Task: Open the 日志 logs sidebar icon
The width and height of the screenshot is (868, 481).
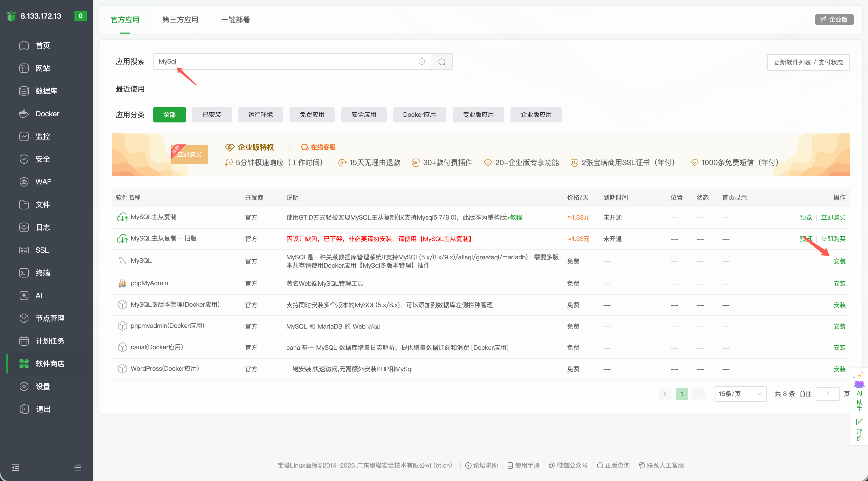Action: 24,227
